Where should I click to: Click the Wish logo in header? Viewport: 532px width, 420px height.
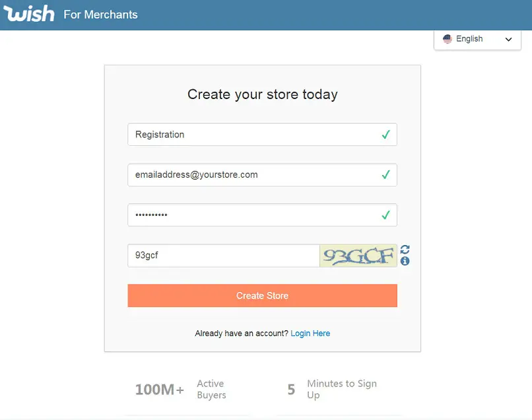click(28, 13)
